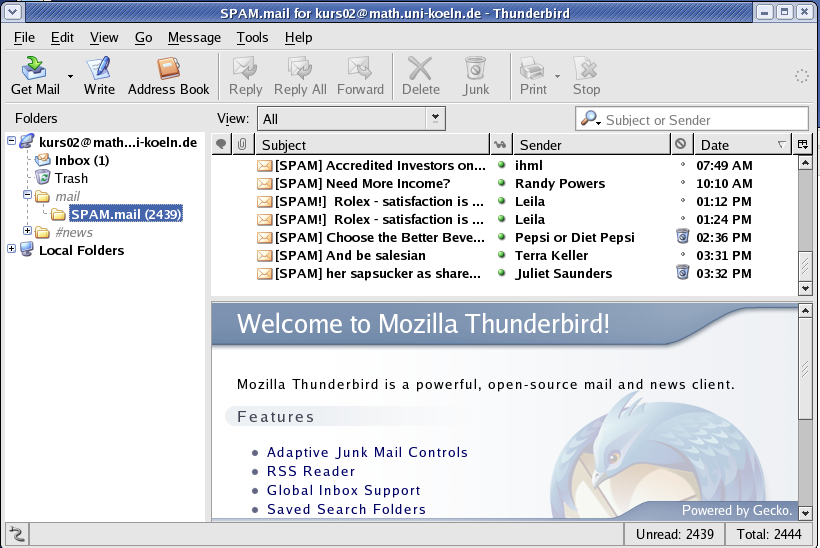Screen dimensions: 820x548
Task: Toggle read status of Pepsi message
Action: click(x=501, y=237)
